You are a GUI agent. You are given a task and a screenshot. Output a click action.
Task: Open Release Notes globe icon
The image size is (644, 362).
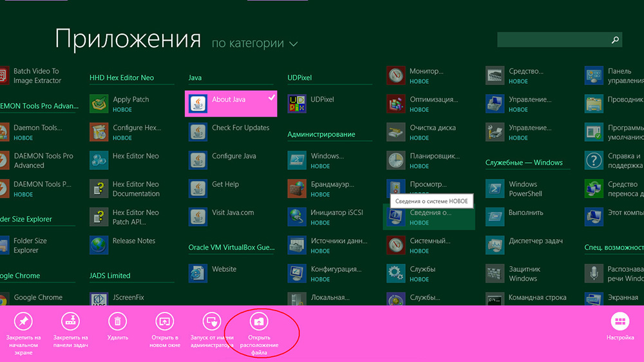[x=99, y=245]
